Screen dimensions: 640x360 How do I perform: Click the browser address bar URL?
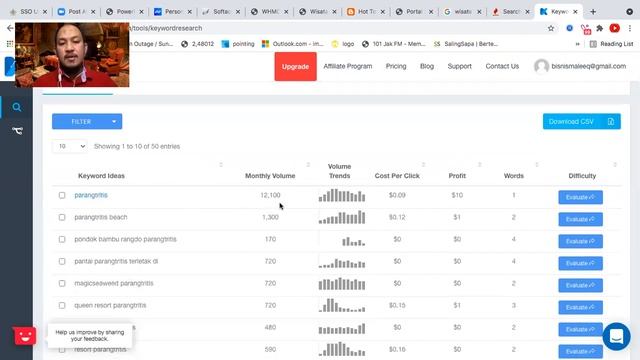(x=165, y=28)
